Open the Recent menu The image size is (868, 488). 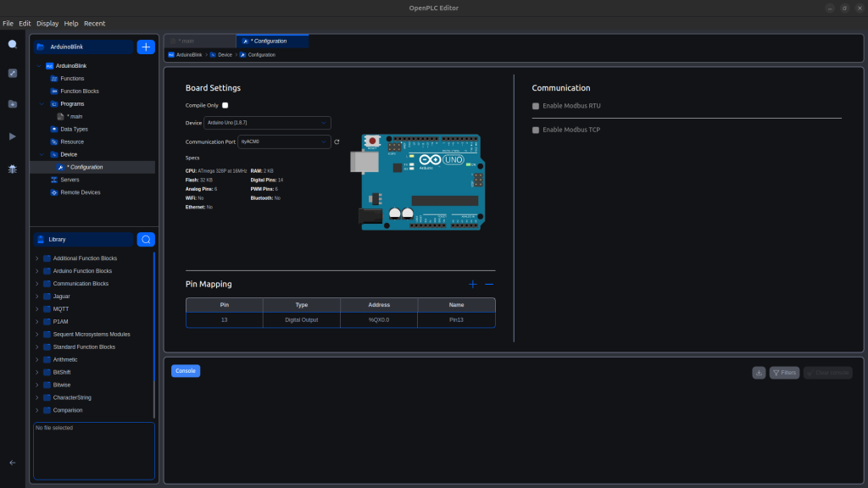click(94, 24)
